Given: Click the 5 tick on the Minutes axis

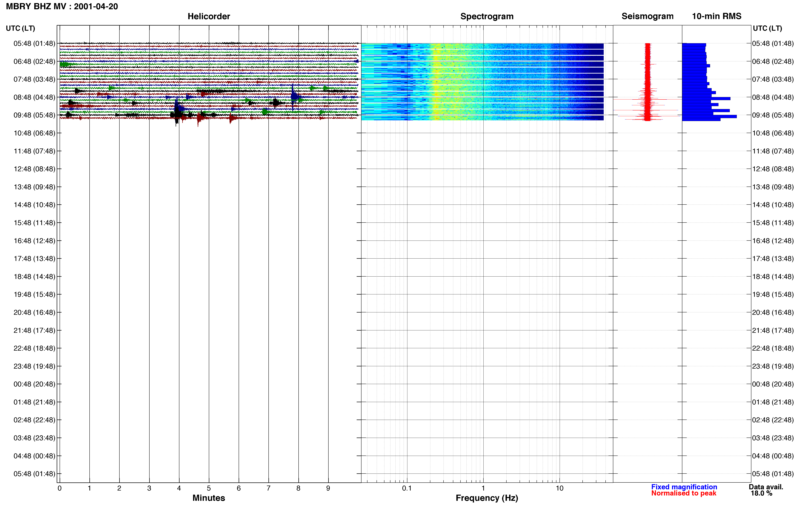Looking at the screenshot, I should [x=209, y=488].
